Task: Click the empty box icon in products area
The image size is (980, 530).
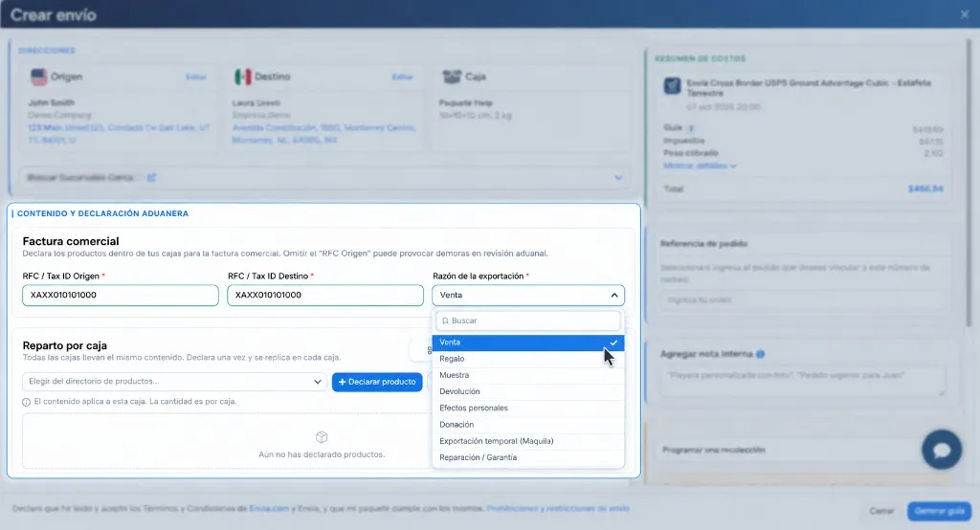Action: click(x=322, y=437)
